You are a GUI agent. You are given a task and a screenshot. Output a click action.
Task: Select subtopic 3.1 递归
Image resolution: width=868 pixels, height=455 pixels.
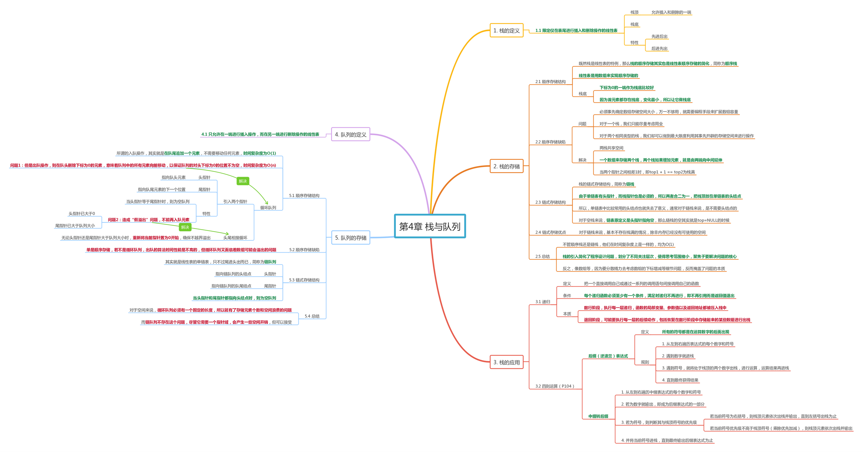542,302
